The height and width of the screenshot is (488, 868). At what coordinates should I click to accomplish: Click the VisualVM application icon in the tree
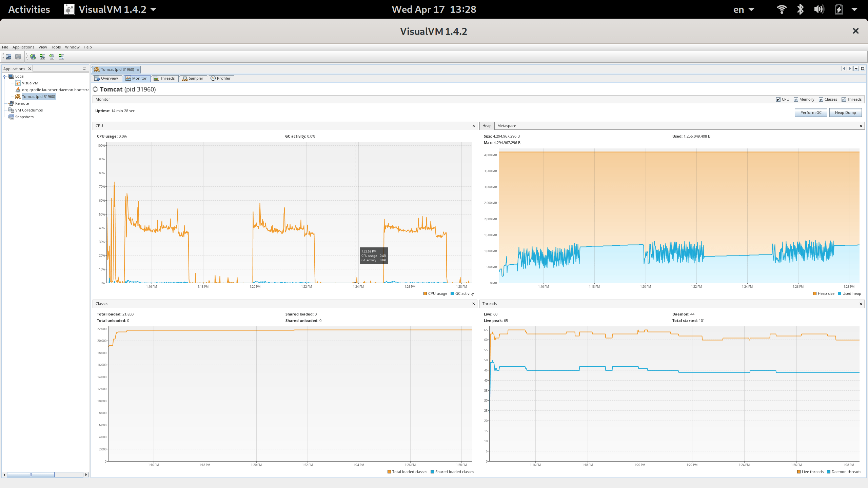click(18, 83)
